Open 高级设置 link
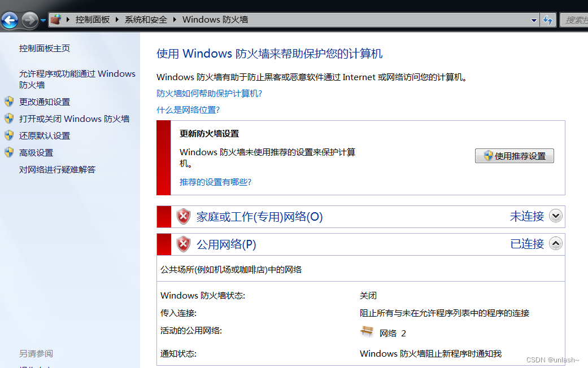This screenshot has width=588, height=368. [36, 153]
